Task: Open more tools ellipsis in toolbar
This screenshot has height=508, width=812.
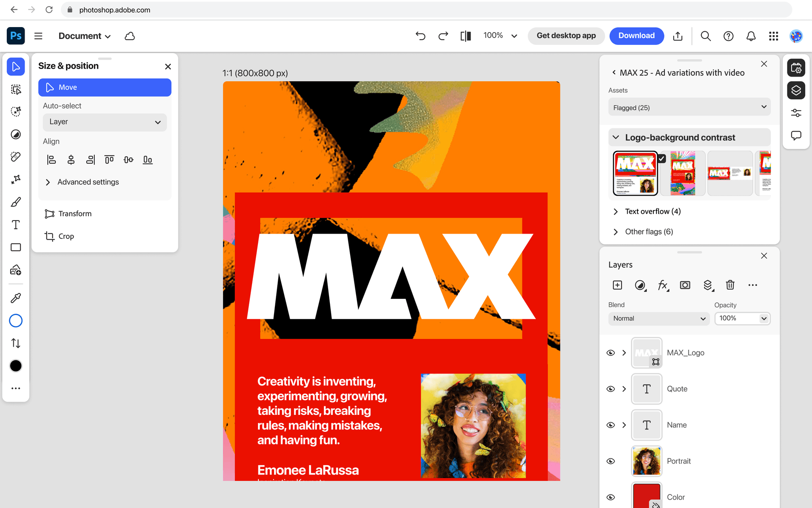Action: (16, 388)
